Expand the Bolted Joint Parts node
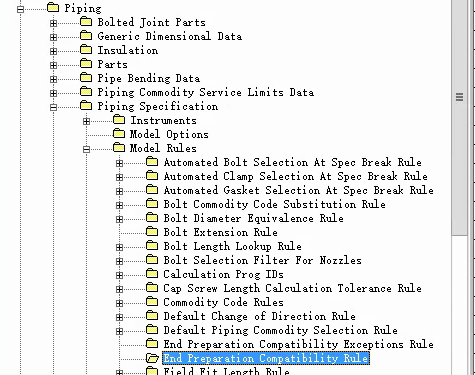This screenshot has width=475, height=375. pos(53,23)
